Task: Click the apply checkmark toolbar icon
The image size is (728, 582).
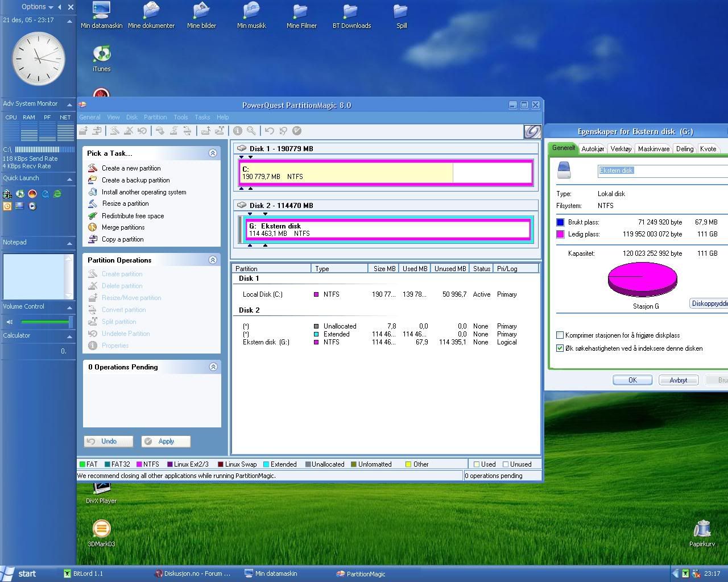Action: point(297,131)
